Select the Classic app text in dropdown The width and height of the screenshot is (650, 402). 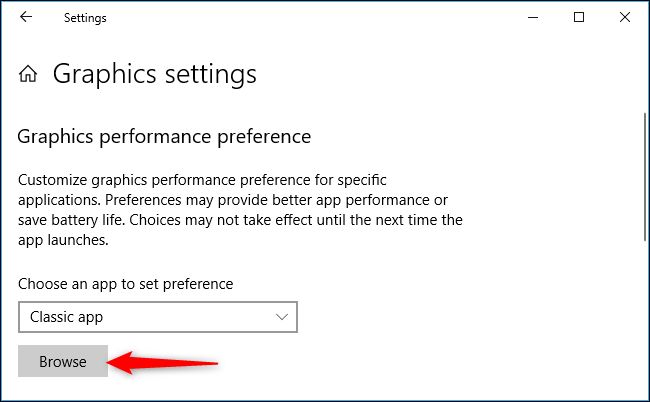pyautogui.click(x=66, y=317)
